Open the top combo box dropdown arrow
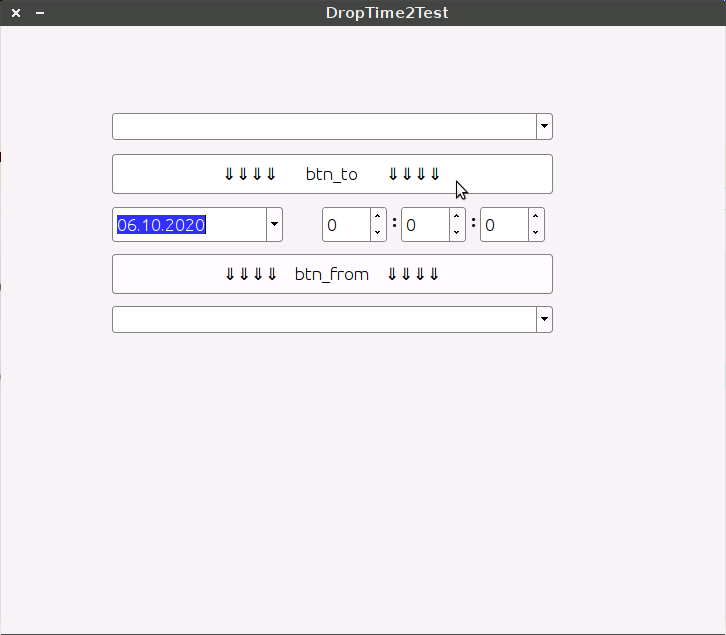Viewport: 726px width, 635px height. tap(544, 126)
